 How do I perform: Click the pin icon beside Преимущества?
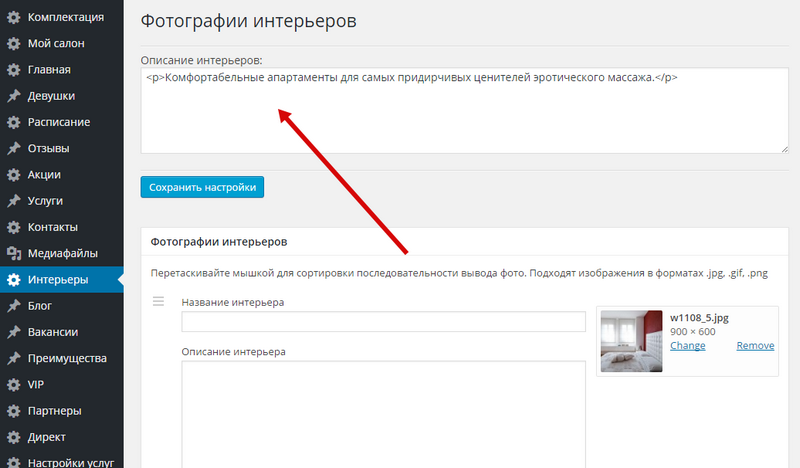[x=14, y=358]
